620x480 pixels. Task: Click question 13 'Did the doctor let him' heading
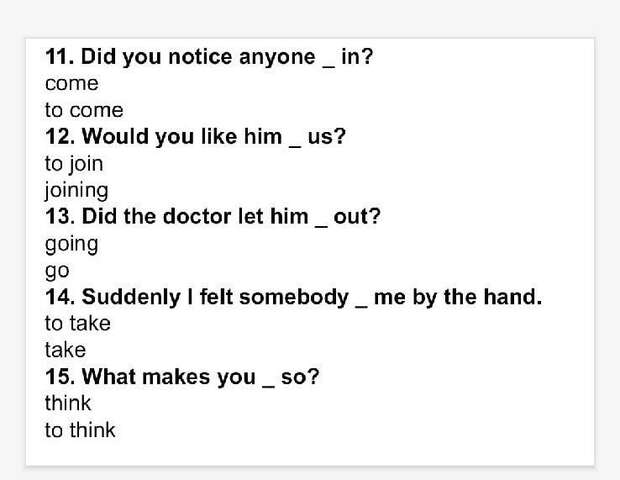point(213,217)
